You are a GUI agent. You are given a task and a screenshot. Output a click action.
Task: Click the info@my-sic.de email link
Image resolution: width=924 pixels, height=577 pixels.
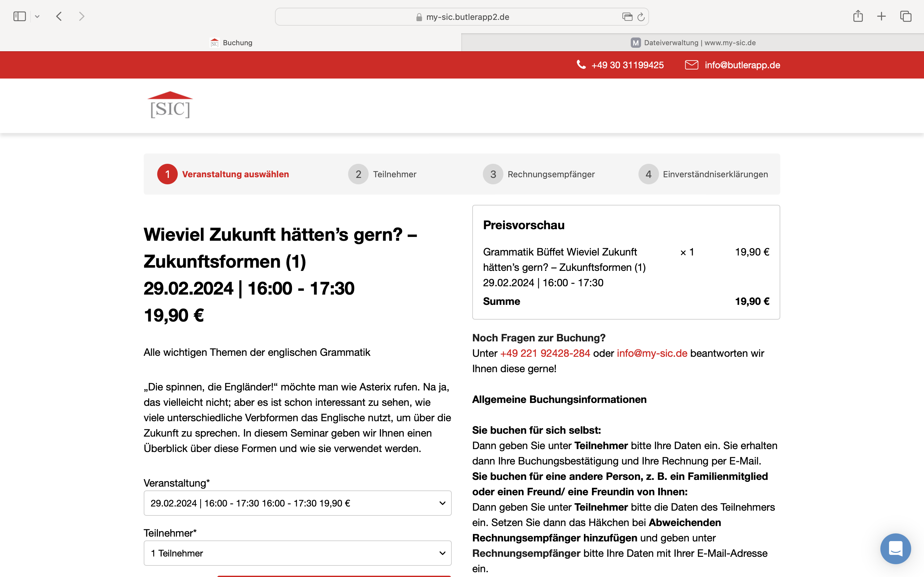(x=652, y=353)
